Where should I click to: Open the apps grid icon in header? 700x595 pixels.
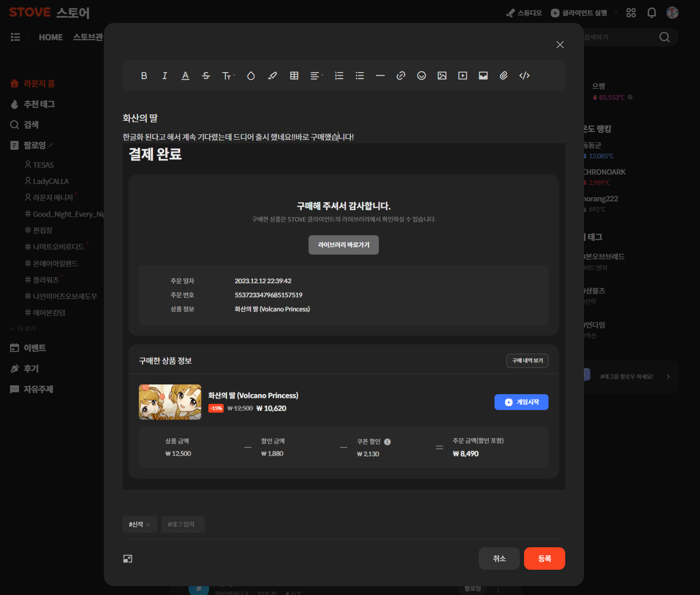pyautogui.click(x=631, y=13)
